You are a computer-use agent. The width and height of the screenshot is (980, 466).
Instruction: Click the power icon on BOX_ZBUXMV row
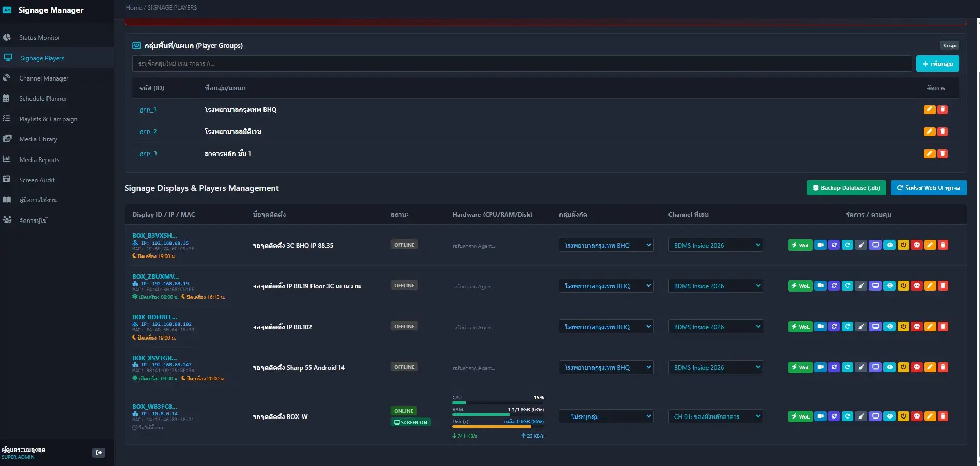[x=903, y=286]
